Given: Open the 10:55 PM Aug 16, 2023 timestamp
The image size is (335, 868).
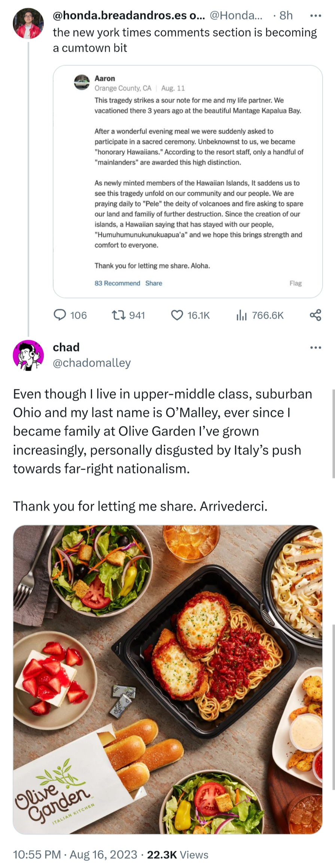Looking at the screenshot, I should click(x=75, y=855).
